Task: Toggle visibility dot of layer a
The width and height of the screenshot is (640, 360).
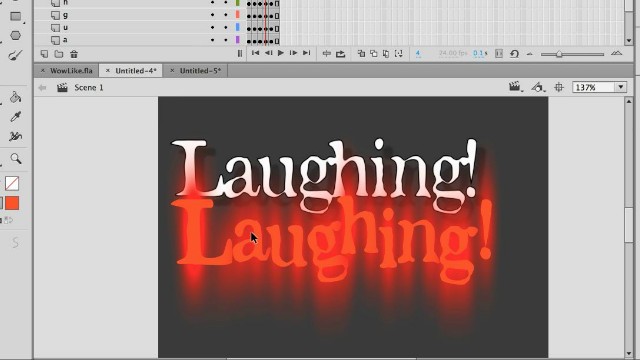Action: [212, 40]
